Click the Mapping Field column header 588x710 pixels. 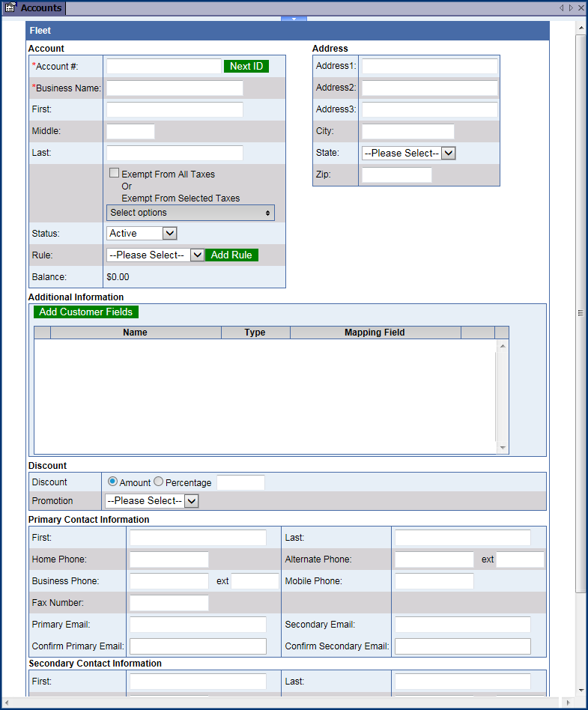(375, 333)
